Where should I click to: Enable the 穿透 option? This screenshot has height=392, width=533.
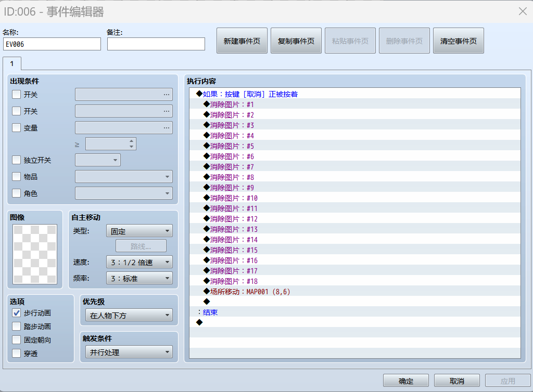click(x=16, y=354)
